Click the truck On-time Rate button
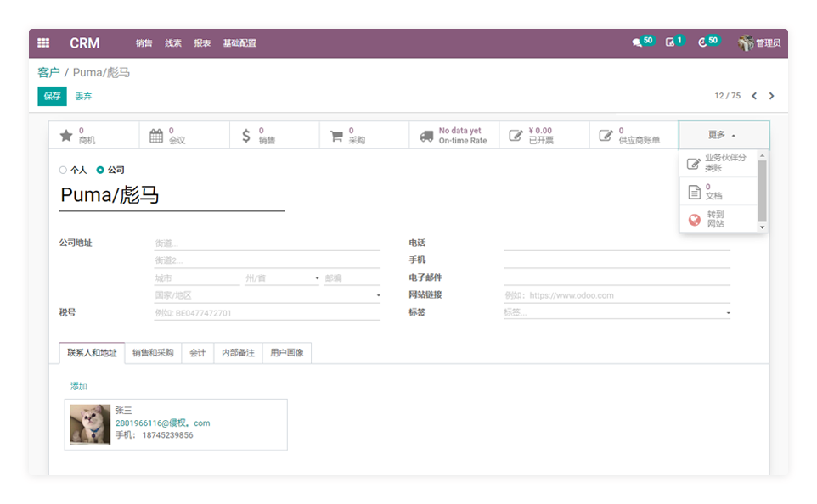The width and height of the screenshot is (817, 504). tap(454, 136)
